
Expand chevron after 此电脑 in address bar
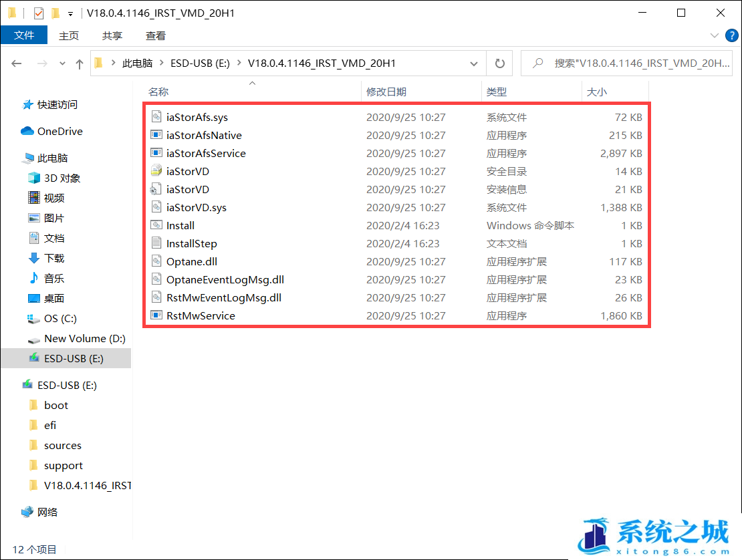161,63
